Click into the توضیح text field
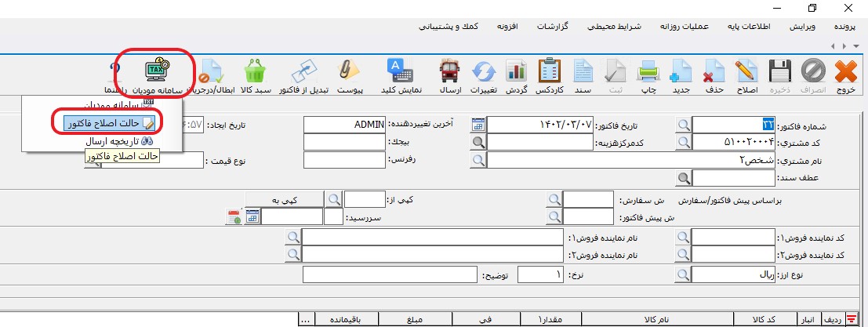 click(x=389, y=275)
